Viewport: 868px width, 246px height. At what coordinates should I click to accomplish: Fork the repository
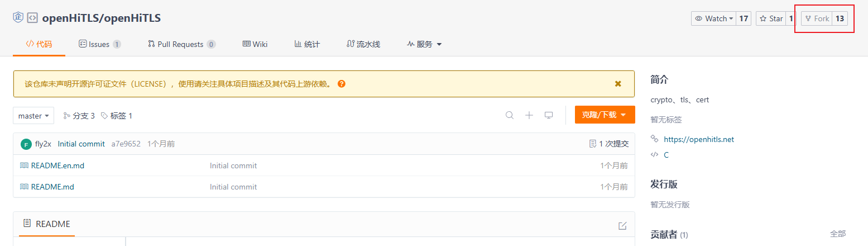coord(817,18)
